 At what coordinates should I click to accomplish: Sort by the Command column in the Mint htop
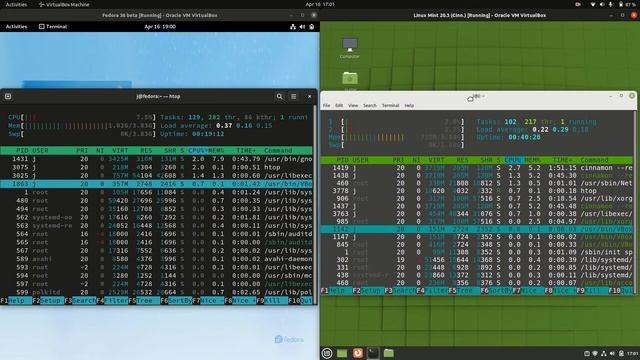coord(594,160)
